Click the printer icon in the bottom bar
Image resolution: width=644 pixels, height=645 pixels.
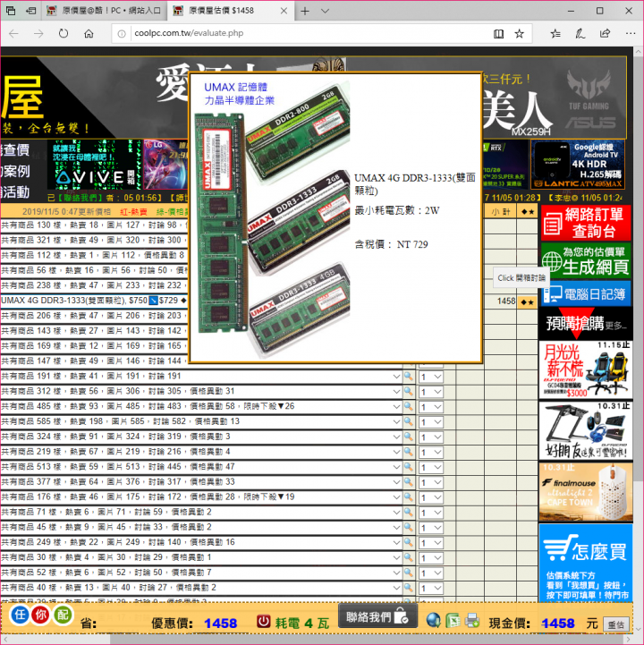tap(471, 620)
